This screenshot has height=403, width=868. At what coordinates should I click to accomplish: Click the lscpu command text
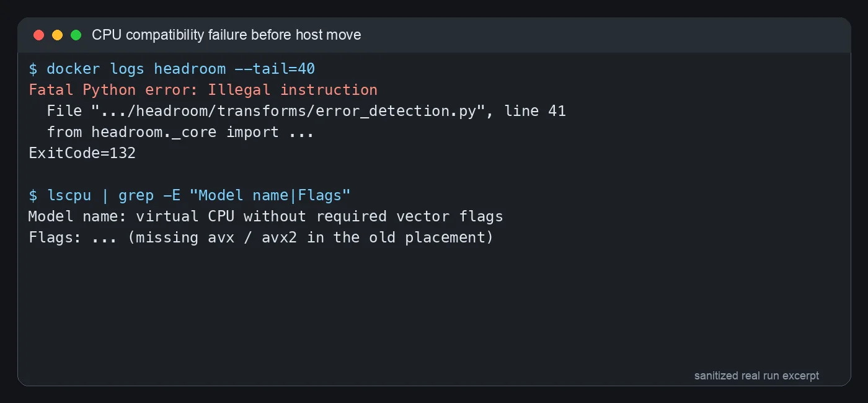pyautogui.click(x=69, y=195)
